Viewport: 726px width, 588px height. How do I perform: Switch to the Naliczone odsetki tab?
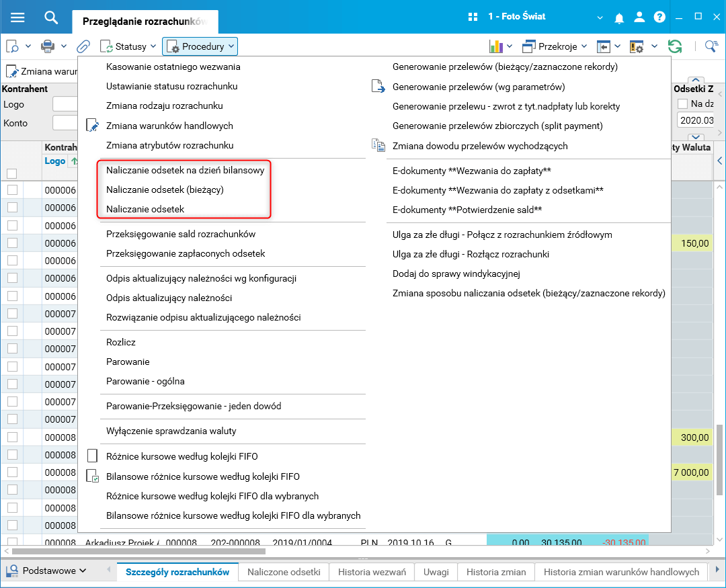(x=284, y=572)
